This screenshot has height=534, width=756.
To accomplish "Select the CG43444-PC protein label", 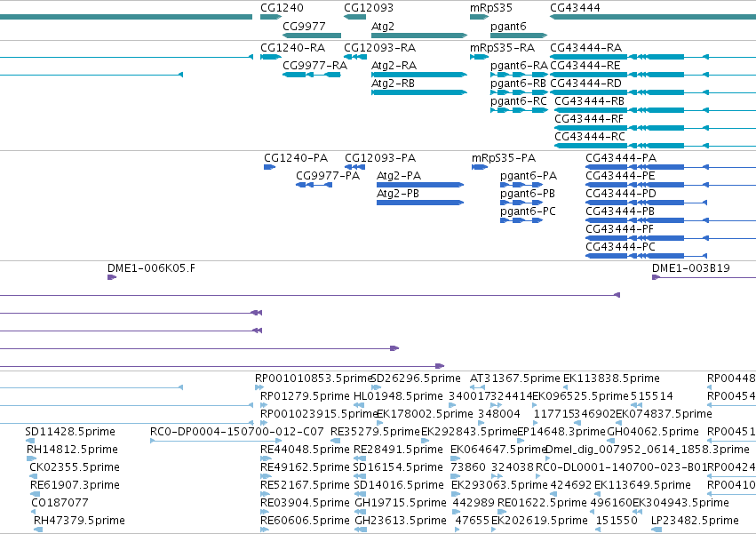I will tap(620, 248).
